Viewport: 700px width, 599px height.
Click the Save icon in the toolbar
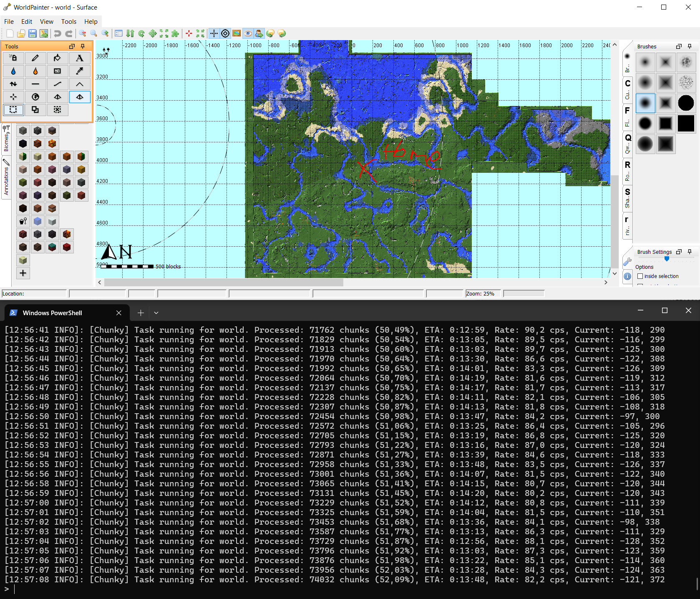click(x=32, y=33)
